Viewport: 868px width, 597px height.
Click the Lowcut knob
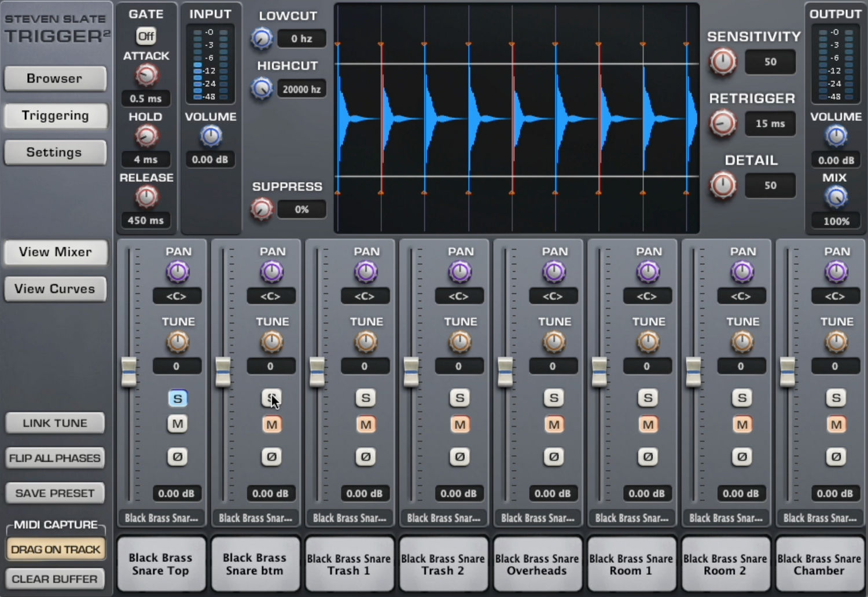(x=262, y=39)
